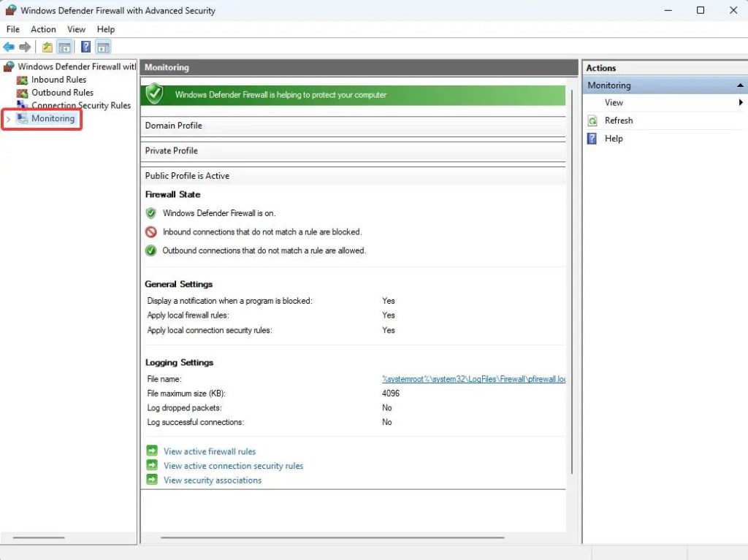
Task: Expand the Private Profile section
Action: point(353,150)
